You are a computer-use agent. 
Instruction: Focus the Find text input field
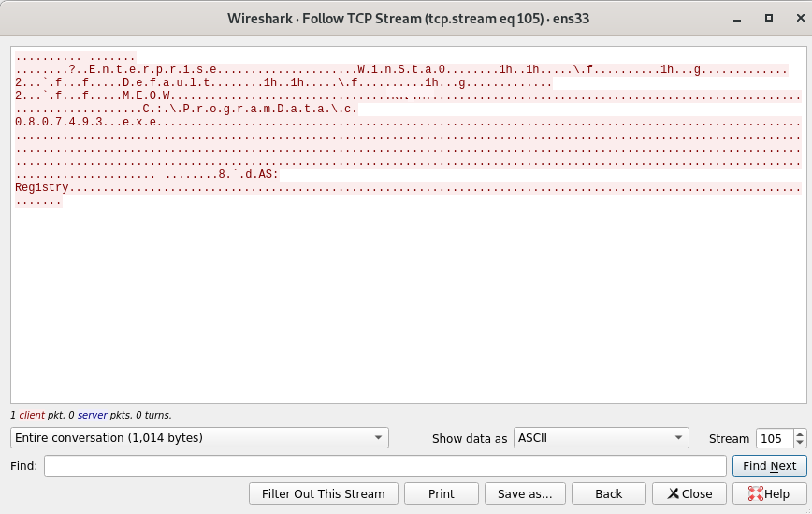[385, 466]
